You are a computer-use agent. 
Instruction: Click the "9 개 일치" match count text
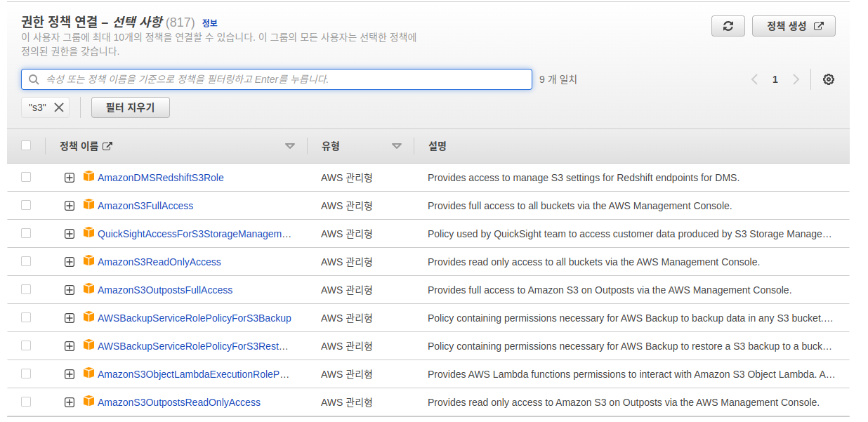coord(558,79)
